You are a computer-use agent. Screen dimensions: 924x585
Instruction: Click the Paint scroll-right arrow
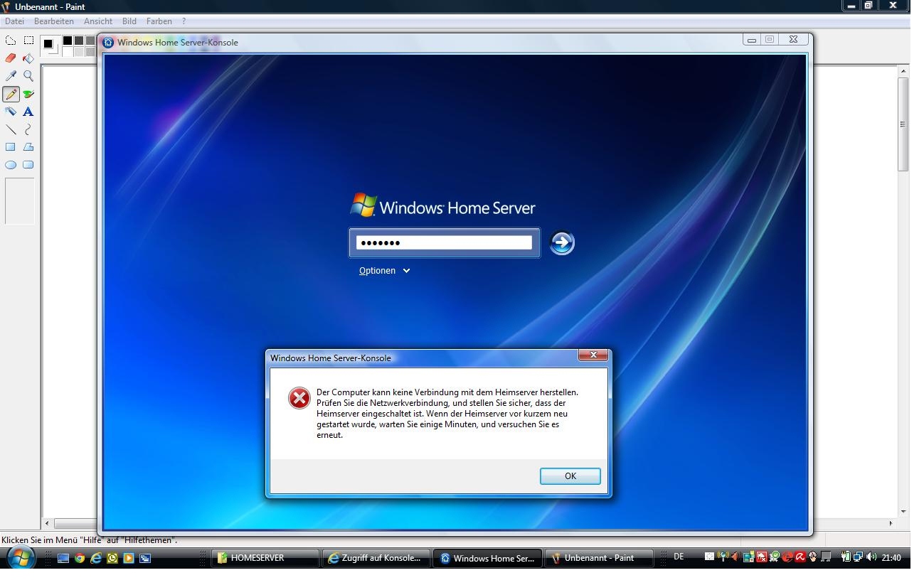coord(891,523)
